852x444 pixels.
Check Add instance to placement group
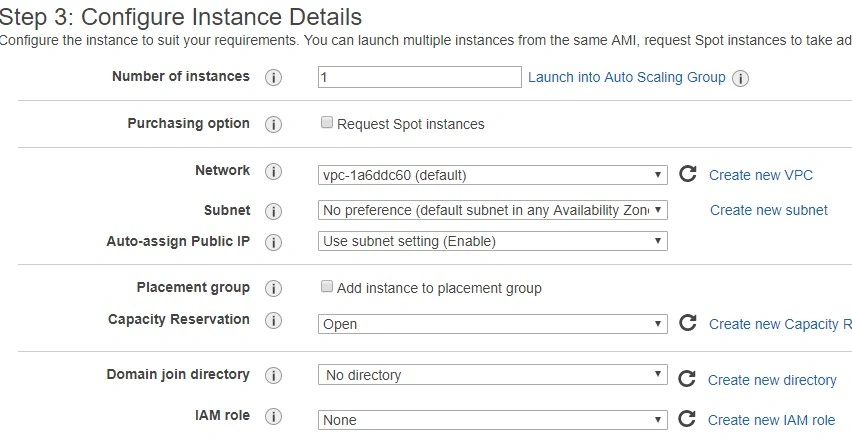327,286
